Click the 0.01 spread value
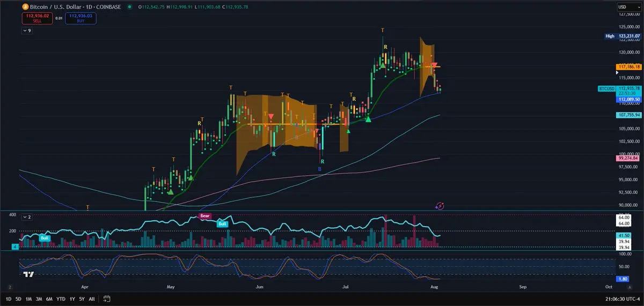The width and height of the screenshot is (644, 306). pyautogui.click(x=59, y=18)
